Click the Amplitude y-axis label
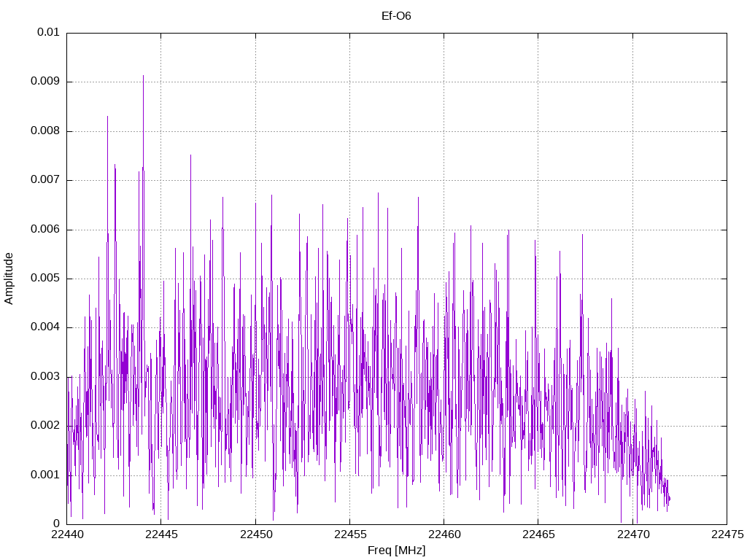This screenshot has width=747, height=560. [9, 279]
